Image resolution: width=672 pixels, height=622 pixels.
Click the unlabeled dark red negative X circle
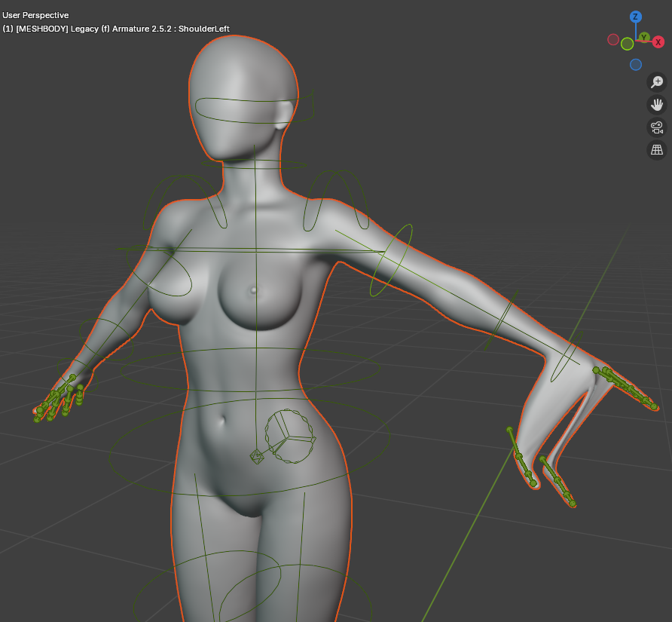click(613, 39)
